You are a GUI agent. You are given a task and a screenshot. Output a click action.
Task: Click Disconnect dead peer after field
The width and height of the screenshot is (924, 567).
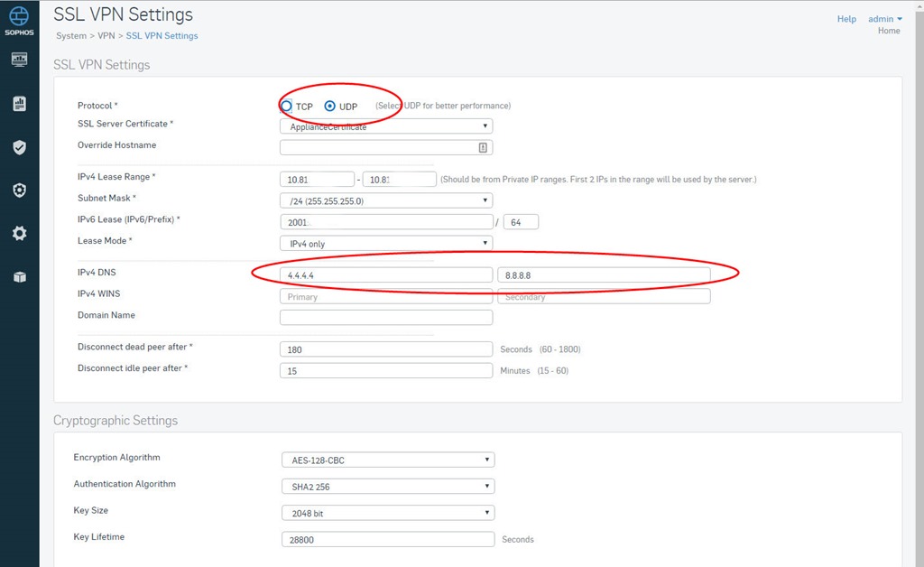pos(386,349)
